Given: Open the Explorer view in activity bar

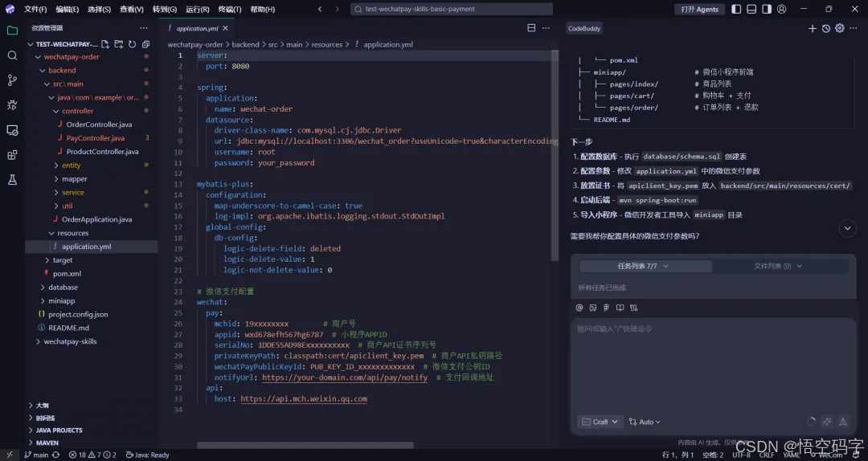Looking at the screenshot, I should pos(12,31).
